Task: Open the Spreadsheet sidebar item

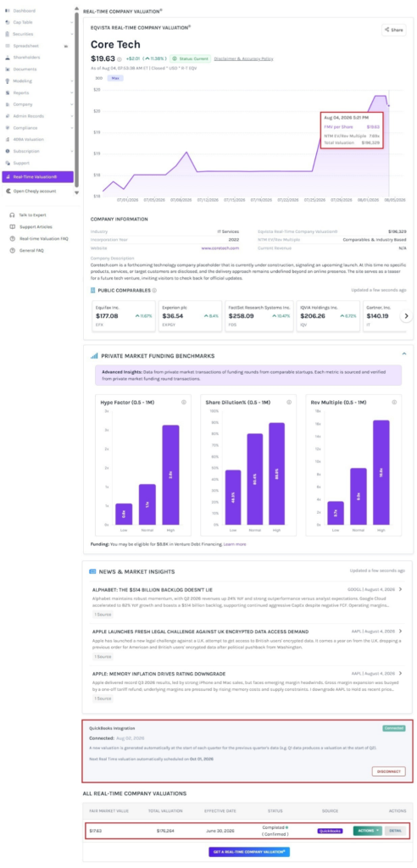Action: [25, 46]
